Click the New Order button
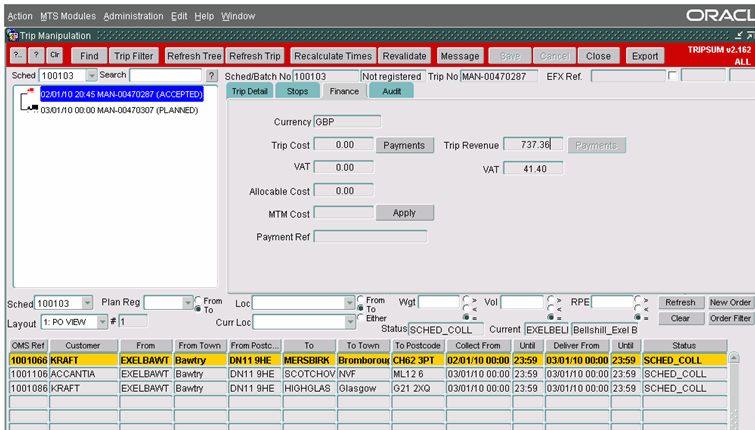The height and width of the screenshot is (430, 755). [730, 302]
